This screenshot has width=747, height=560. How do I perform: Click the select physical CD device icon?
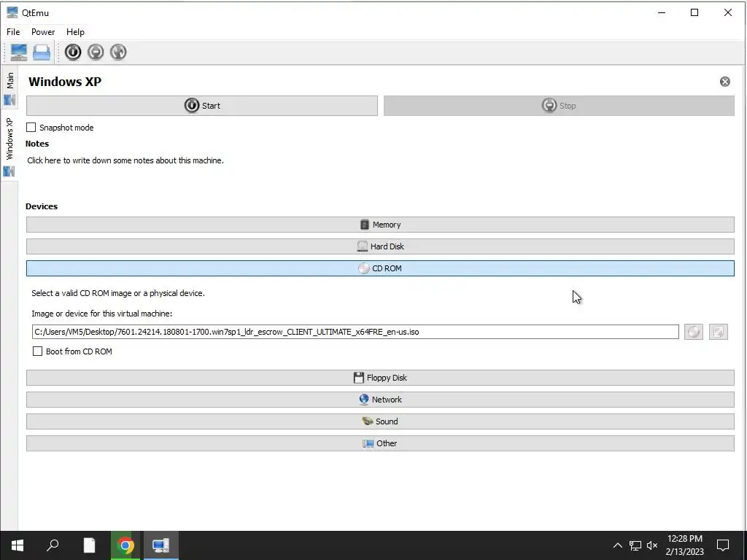click(x=694, y=332)
